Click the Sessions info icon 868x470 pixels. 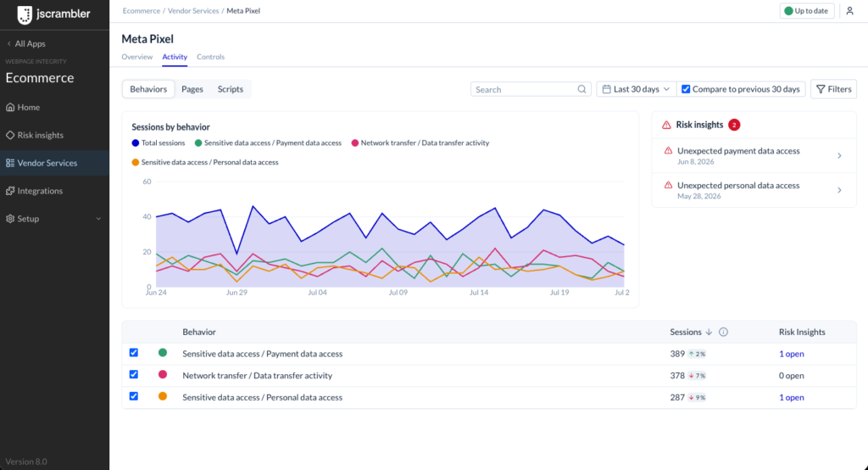pyautogui.click(x=723, y=332)
